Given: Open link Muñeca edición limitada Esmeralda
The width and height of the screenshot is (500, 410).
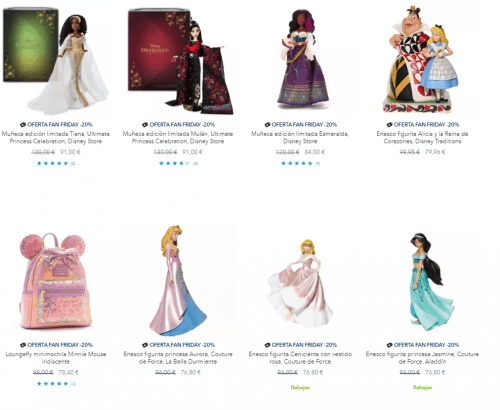Looking at the screenshot, I should tap(300, 138).
